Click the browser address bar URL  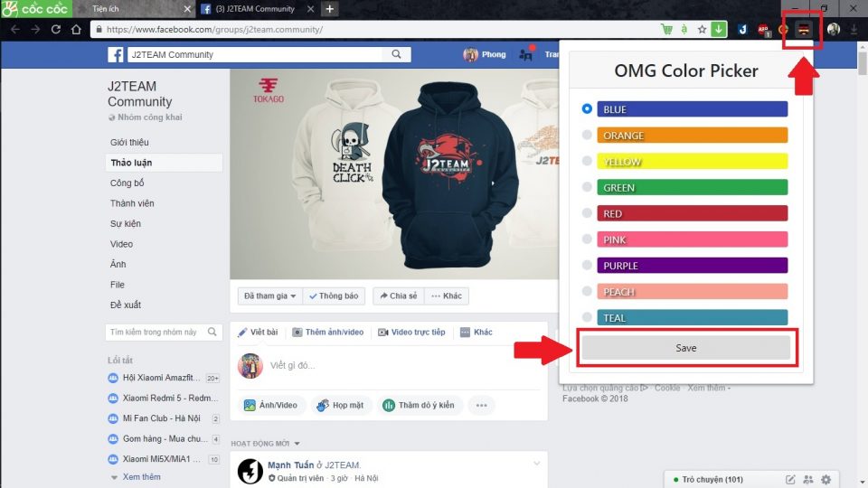point(215,29)
